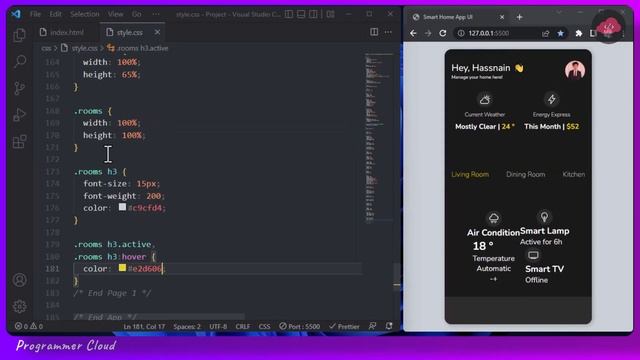Click Ln 181, Col 17 status entry
This screenshot has width=640, height=360.
pyautogui.click(x=144, y=327)
